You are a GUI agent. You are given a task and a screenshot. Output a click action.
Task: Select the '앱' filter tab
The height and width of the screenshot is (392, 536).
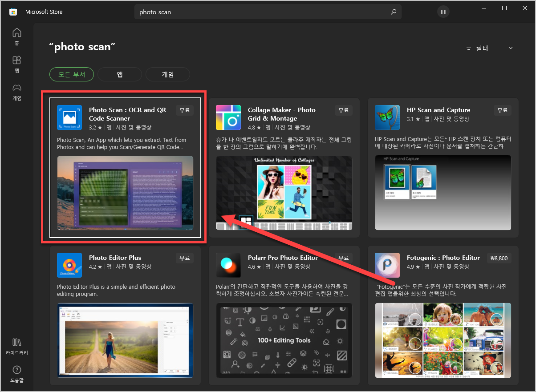point(120,74)
